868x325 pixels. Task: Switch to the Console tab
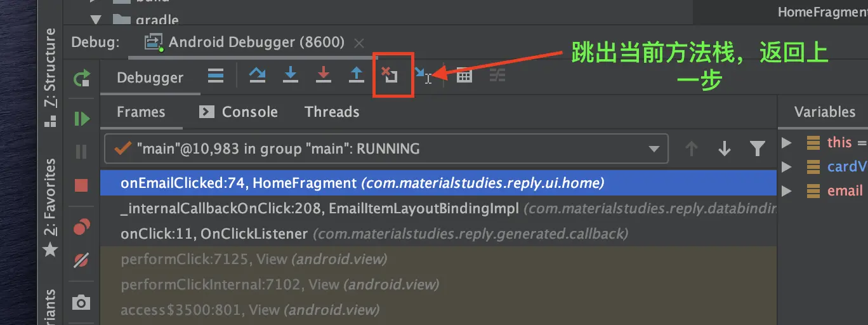tap(239, 112)
